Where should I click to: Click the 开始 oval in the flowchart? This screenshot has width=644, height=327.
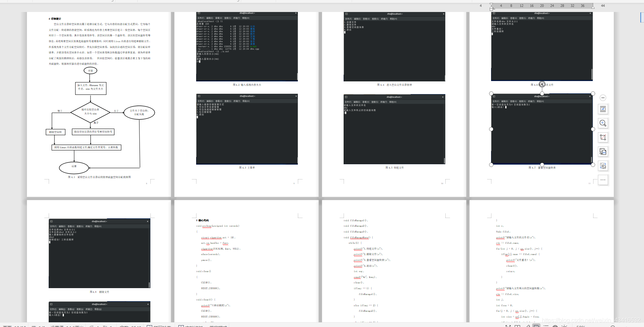coord(90,70)
